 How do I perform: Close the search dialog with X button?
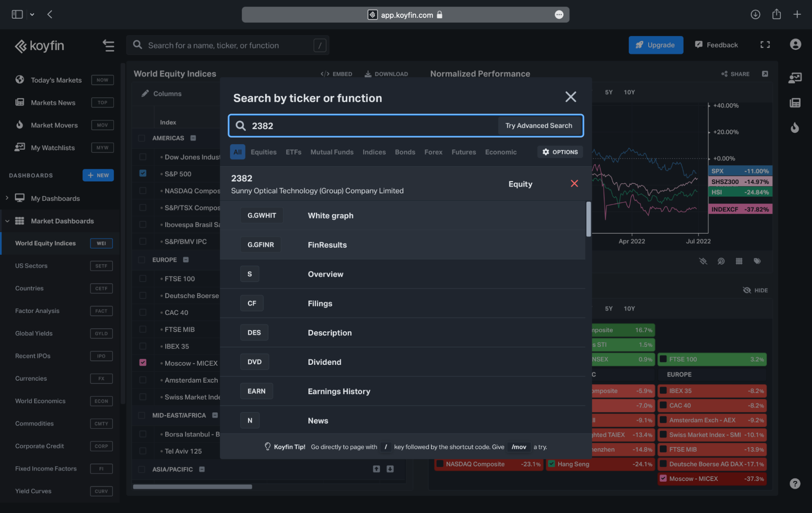click(x=570, y=97)
